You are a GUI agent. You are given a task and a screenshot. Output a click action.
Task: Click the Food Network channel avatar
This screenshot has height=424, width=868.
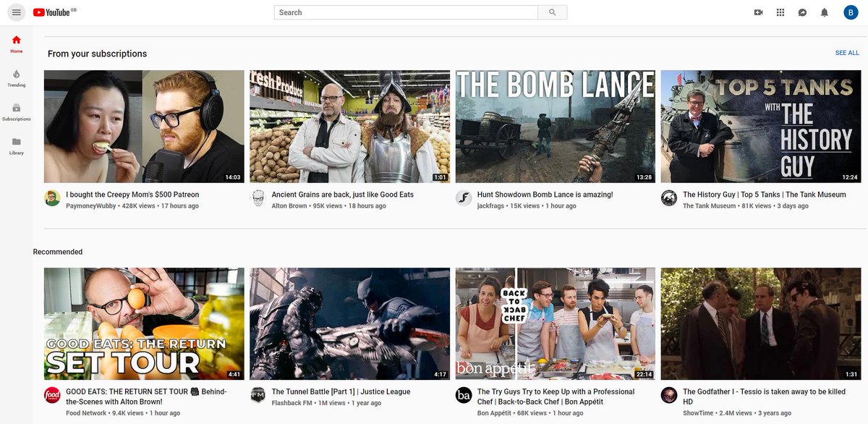point(52,395)
